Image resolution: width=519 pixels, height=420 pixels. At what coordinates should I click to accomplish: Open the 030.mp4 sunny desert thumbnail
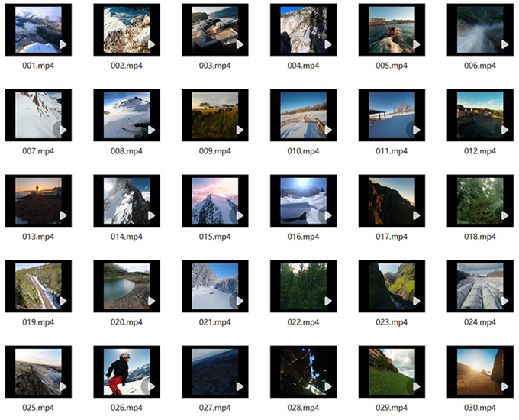click(x=480, y=372)
